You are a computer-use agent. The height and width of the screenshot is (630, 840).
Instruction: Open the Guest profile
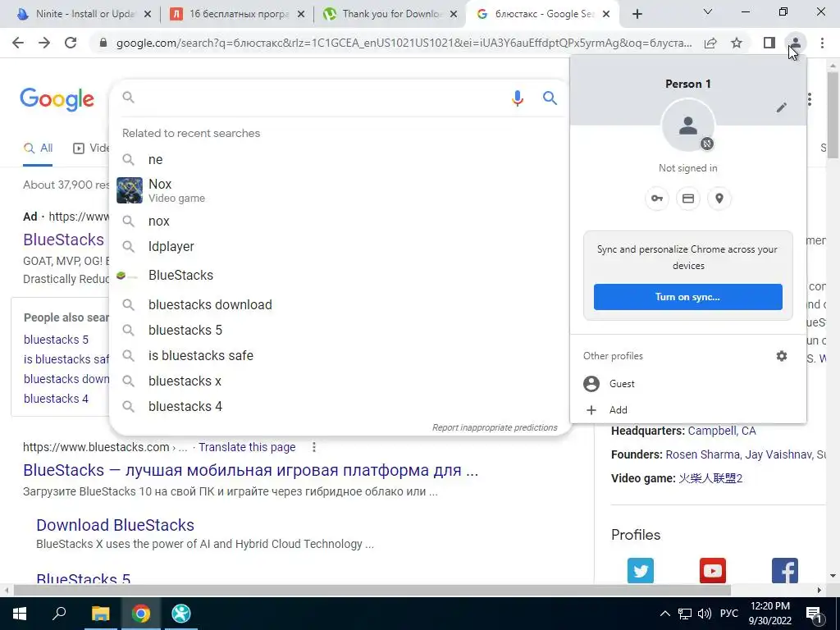tap(688, 384)
